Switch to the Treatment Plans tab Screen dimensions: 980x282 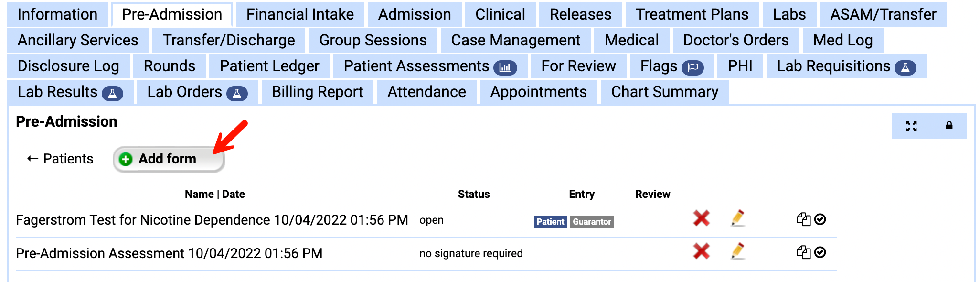[692, 14]
